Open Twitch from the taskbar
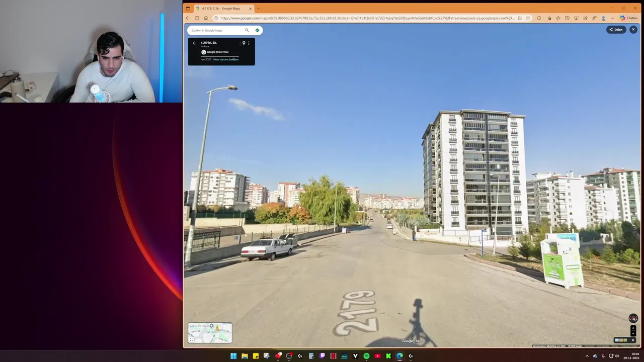The image size is (644, 362). 322,356
